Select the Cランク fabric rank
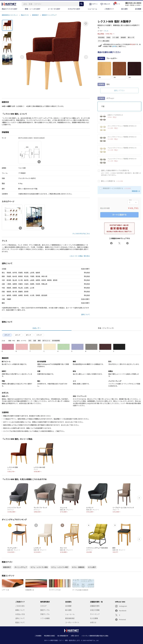 coord(39,335)
